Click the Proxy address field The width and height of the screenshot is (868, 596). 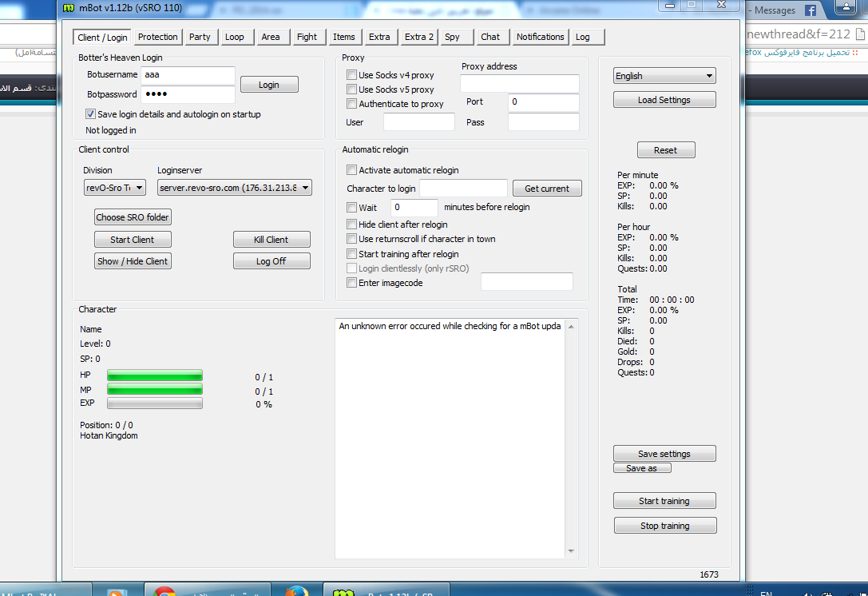520,83
